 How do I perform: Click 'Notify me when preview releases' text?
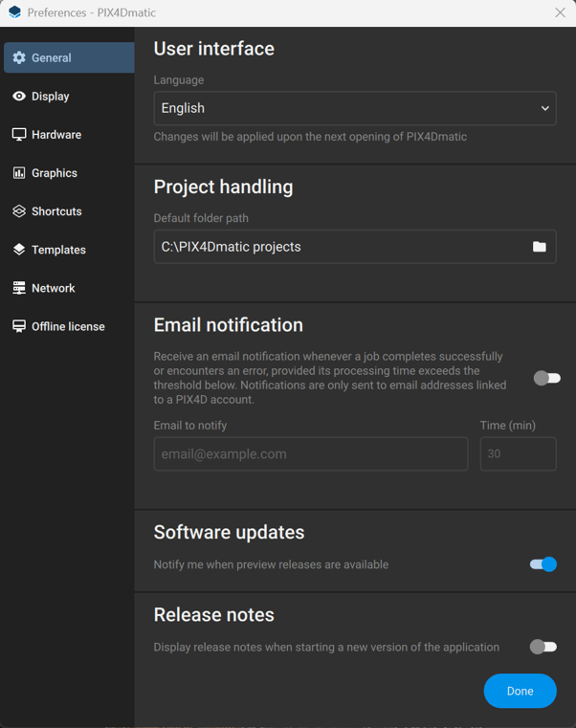(271, 564)
